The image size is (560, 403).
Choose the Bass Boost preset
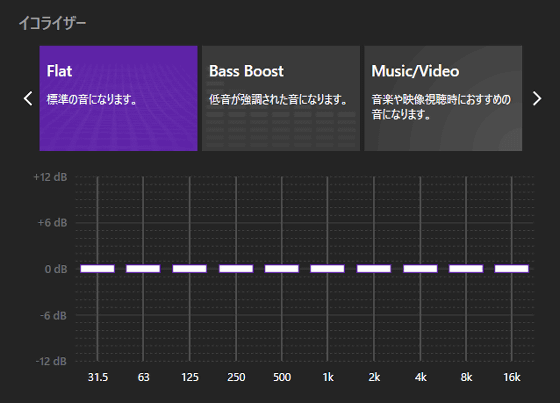tap(281, 98)
